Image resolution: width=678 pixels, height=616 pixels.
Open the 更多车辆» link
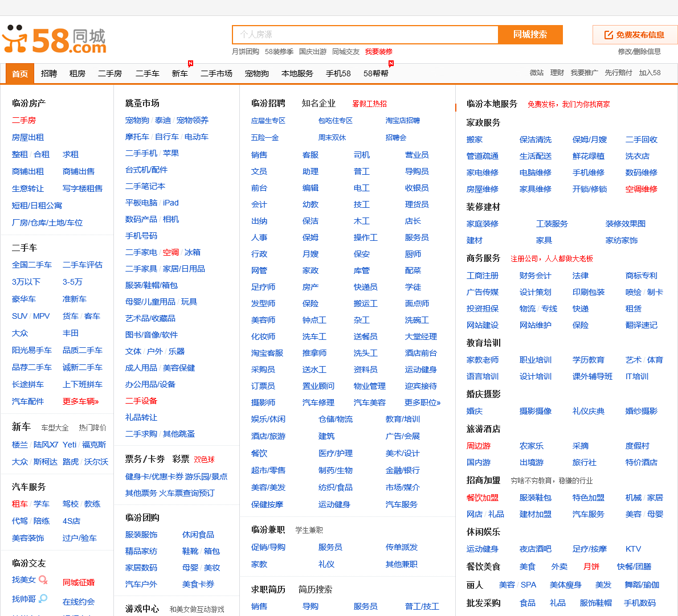[x=80, y=401]
